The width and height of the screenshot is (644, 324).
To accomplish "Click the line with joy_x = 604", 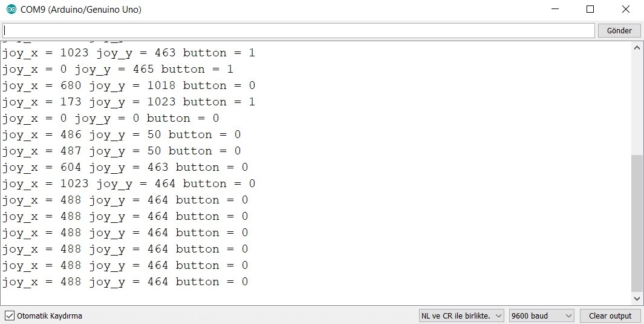I will (125, 167).
